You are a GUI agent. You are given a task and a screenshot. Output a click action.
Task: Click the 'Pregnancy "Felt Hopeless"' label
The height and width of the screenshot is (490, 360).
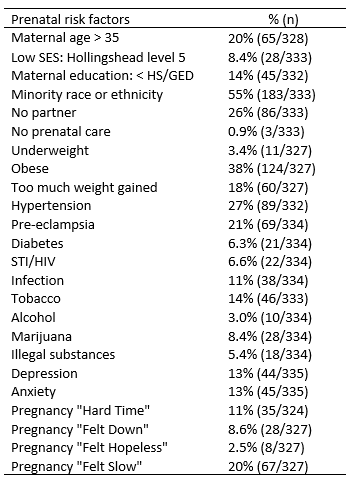tap(89, 448)
